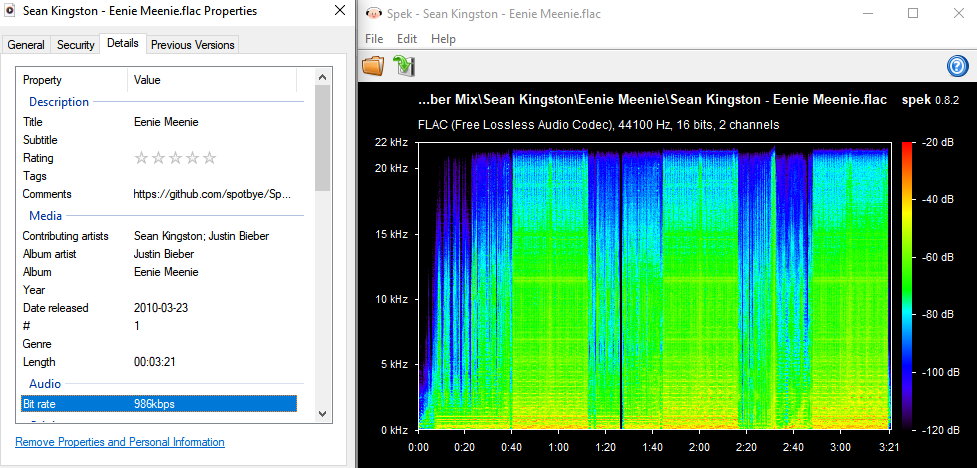The height and width of the screenshot is (468, 977).
Task: Click the properties list scrollbar thumb
Action: (x=322, y=138)
